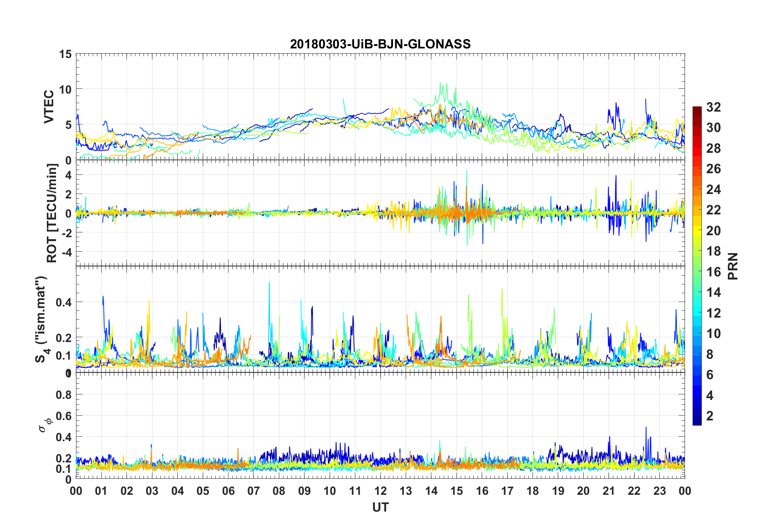Select x-axis tick label 23
Image resolution: width=761 pixels, height=532 pixels.
659,491
